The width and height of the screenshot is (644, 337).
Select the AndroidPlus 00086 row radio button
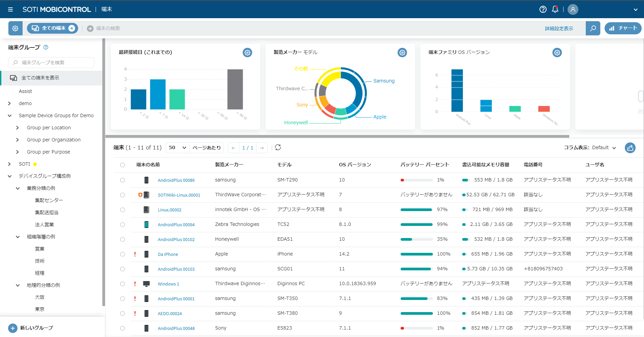point(123,180)
